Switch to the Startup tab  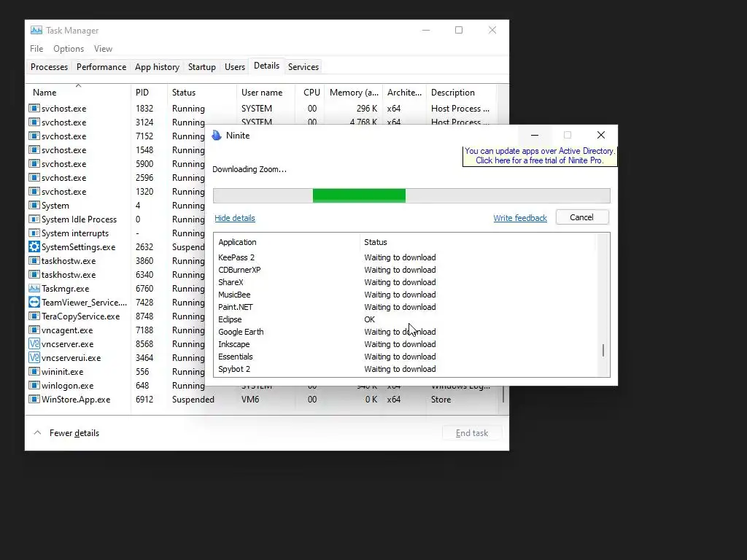pos(202,66)
